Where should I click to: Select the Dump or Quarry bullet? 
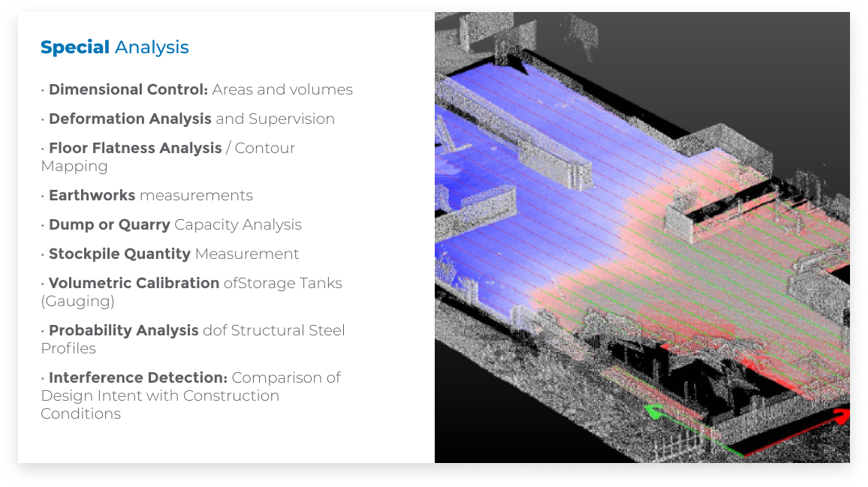point(171,224)
